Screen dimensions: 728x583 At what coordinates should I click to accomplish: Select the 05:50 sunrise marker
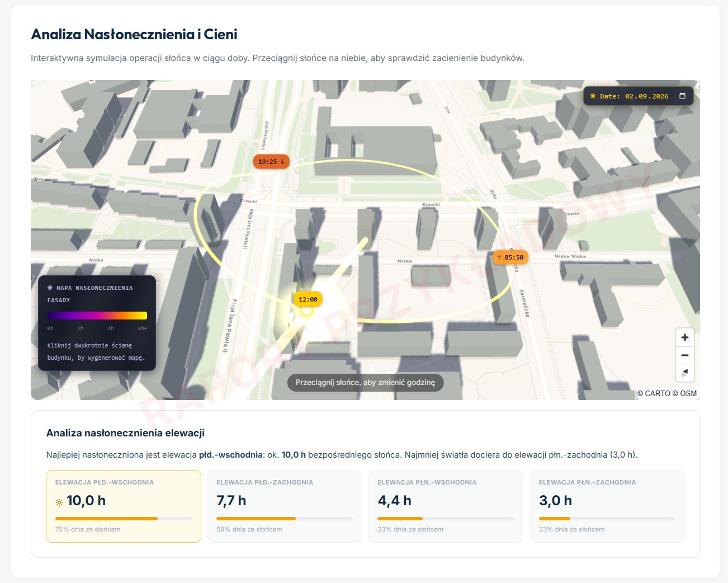[x=510, y=257]
